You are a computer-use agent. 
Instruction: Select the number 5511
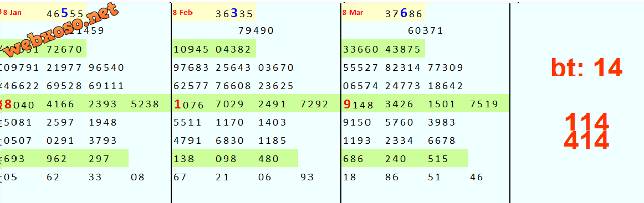188,122
